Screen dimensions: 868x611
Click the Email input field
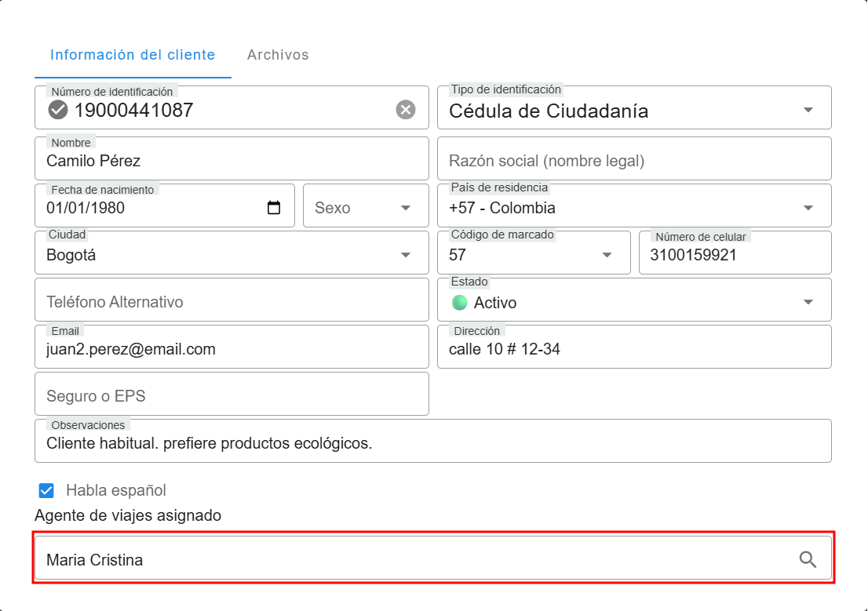point(232,349)
